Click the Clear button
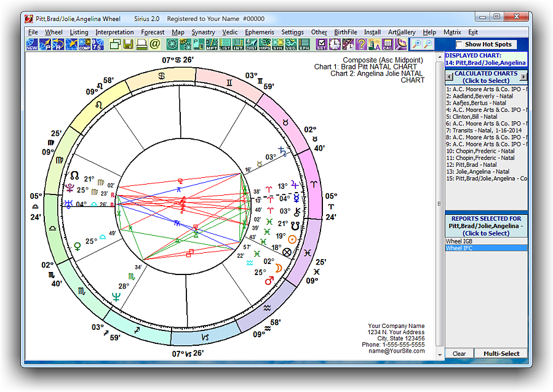Screen dimensions: 553x392 click(x=459, y=354)
